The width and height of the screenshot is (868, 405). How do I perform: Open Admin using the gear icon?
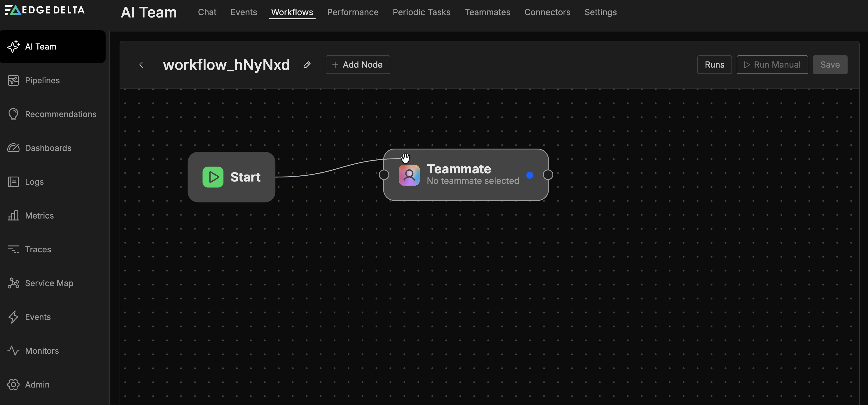(x=13, y=385)
